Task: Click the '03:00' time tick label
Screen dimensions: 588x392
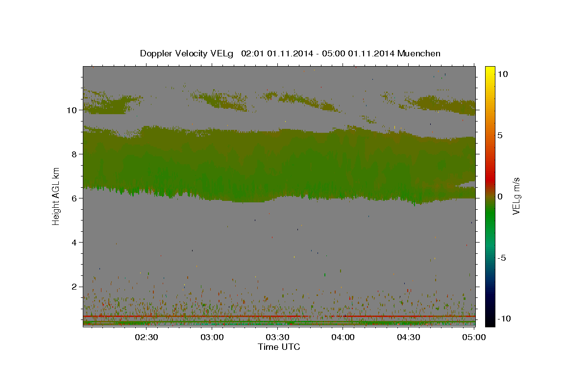Action: point(212,337)
